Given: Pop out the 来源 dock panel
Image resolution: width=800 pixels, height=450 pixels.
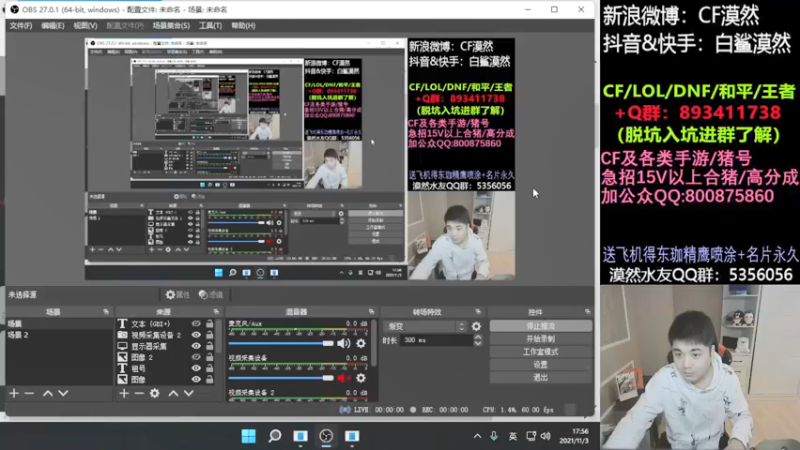Looking at the screenshot, I should (216, 312).
